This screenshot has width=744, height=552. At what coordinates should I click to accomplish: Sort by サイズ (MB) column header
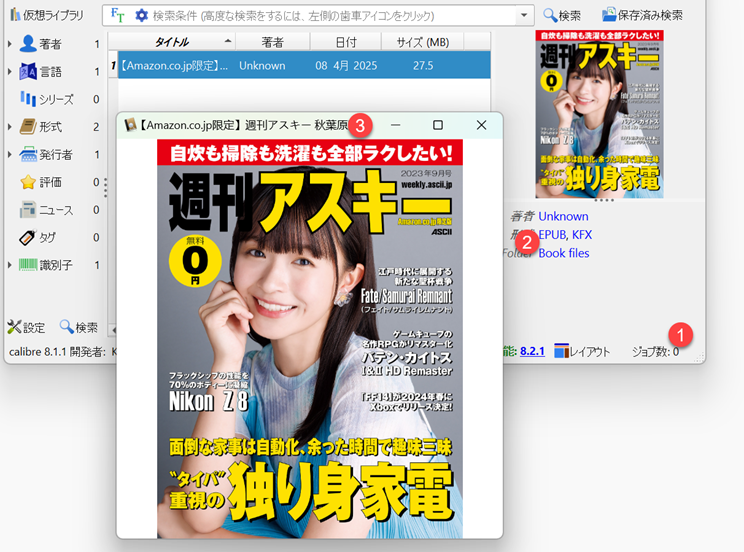point(423,42)
